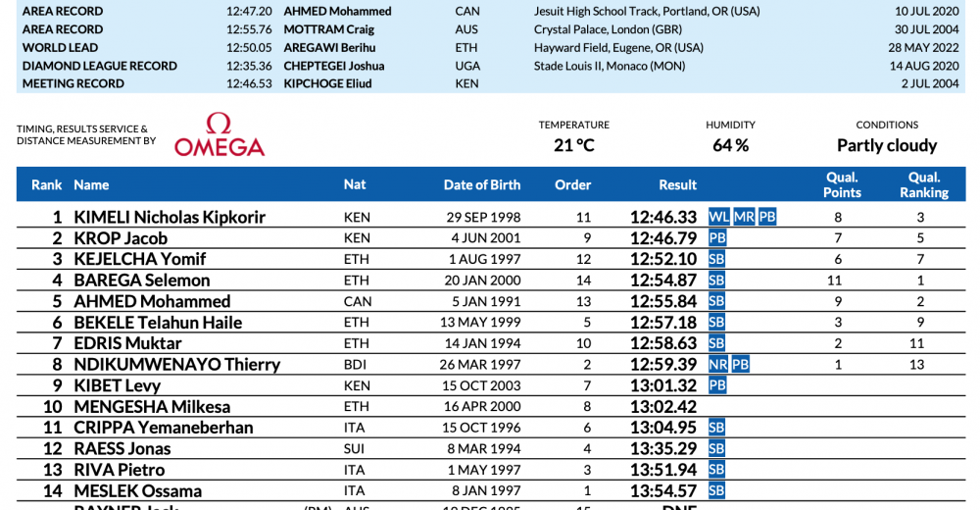The image size is (980, 510).
Task: Click the Qual. Ranking column header
Action: point(924,184)
